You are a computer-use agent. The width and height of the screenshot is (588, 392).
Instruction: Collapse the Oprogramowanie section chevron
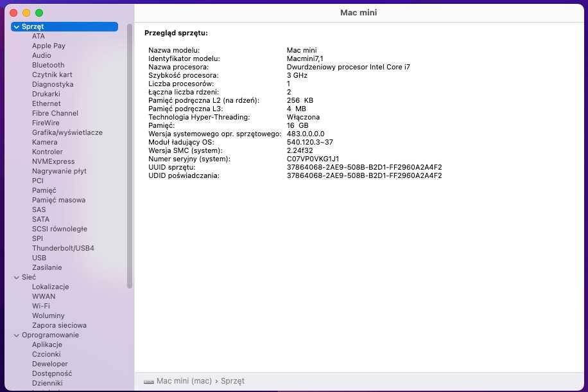17,335
